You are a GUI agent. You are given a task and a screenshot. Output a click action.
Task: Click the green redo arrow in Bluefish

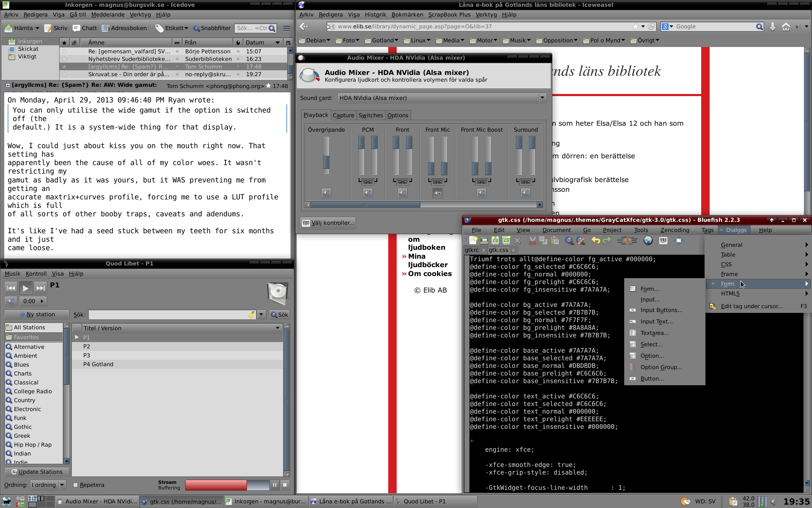click(607, 240)
